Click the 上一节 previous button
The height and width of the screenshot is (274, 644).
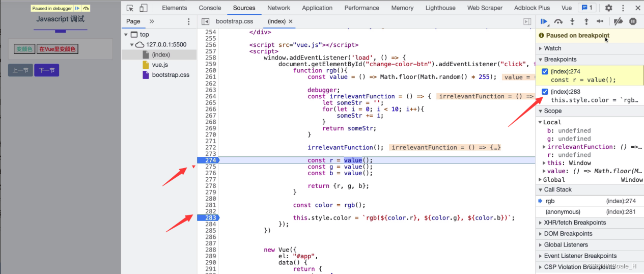(x=20, y=70)
